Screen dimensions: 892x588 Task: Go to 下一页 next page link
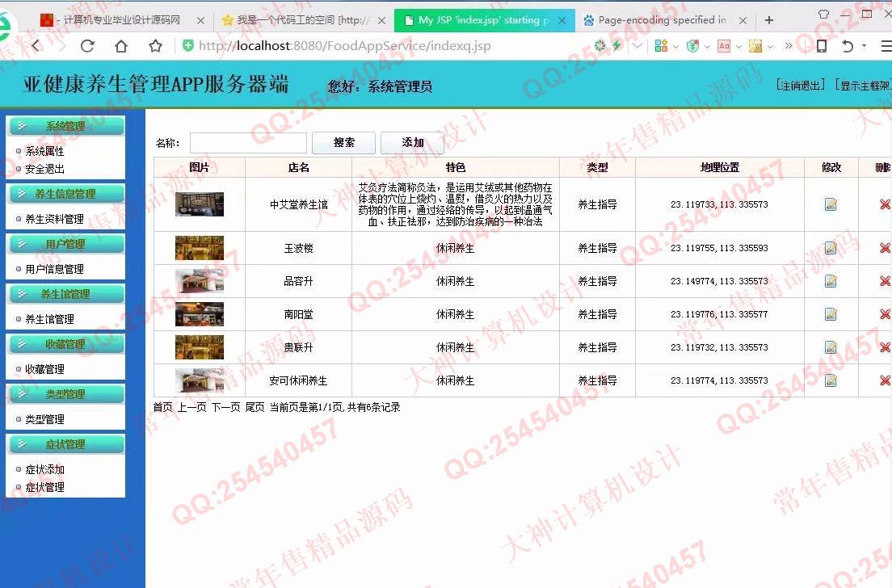(226, 407)
